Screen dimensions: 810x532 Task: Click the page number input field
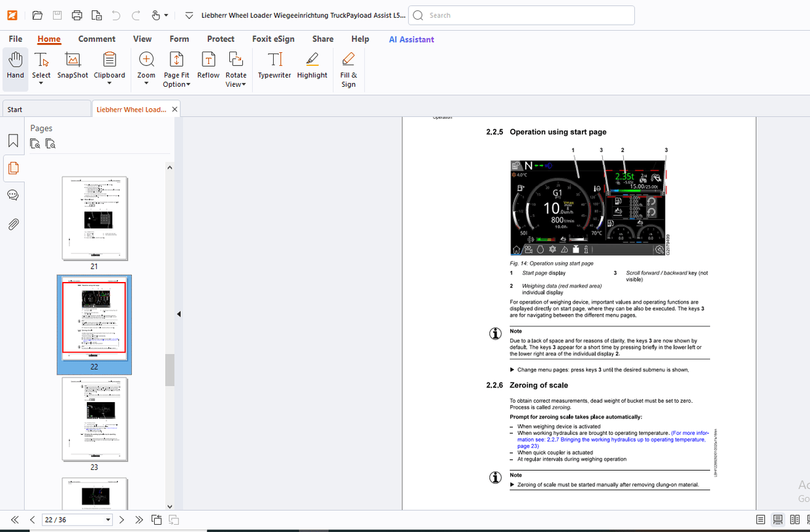click(72, 519)
